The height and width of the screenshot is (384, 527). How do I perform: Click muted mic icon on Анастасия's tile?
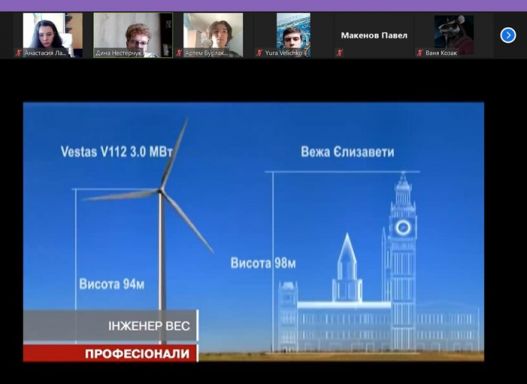point(19,53)
